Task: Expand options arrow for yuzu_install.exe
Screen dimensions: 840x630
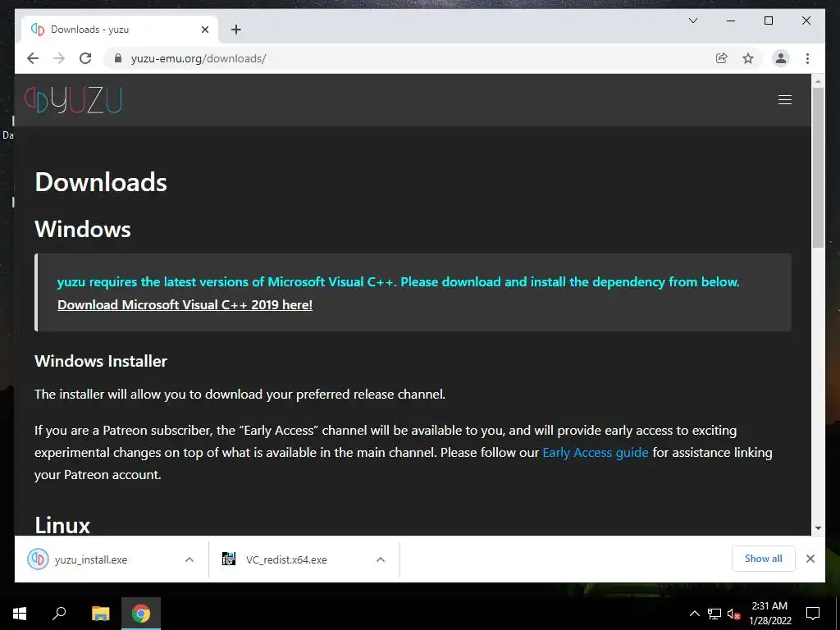Action: (189, 559)
